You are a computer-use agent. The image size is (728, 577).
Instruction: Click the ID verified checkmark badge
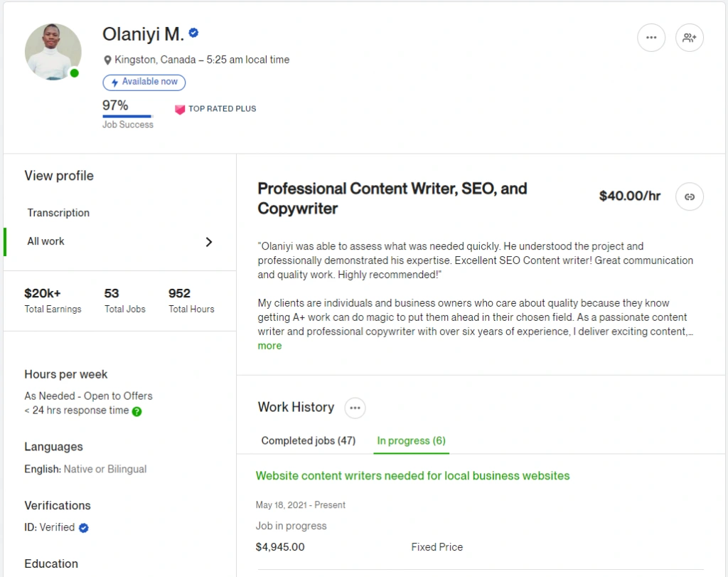click(84, 528)
